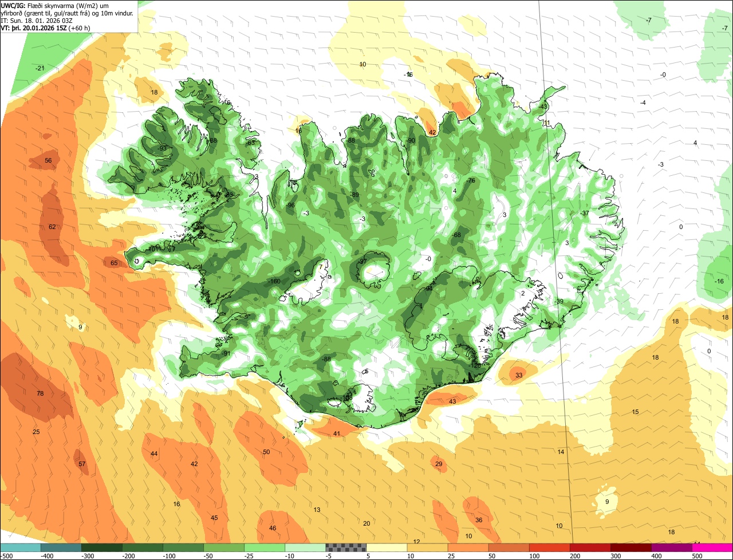Image resolution: width=733 pixels, height=560 pixels.
Task: Click the 78 flux value on the map
Action: point(40,393)
